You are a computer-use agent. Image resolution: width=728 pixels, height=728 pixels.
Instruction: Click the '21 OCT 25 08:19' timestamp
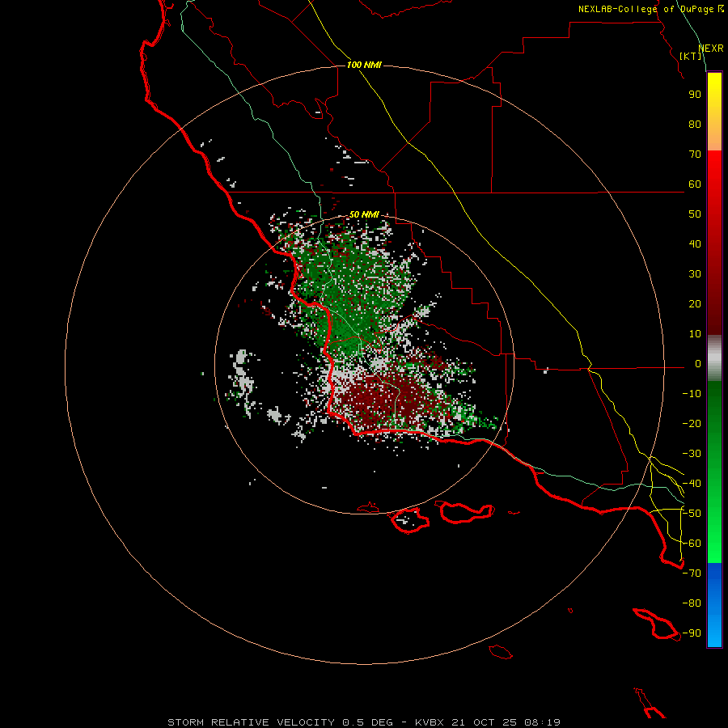[506, 722]
